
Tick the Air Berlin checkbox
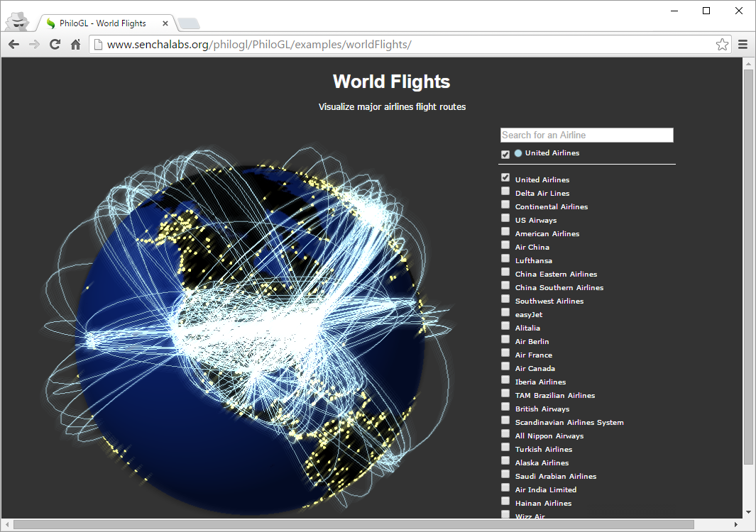click(x=505, y=340)
